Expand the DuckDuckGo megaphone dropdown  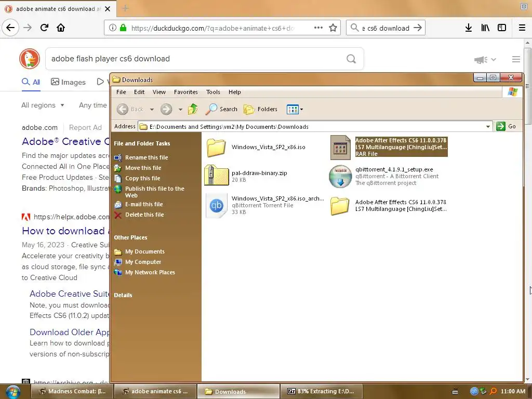point(485,60)
